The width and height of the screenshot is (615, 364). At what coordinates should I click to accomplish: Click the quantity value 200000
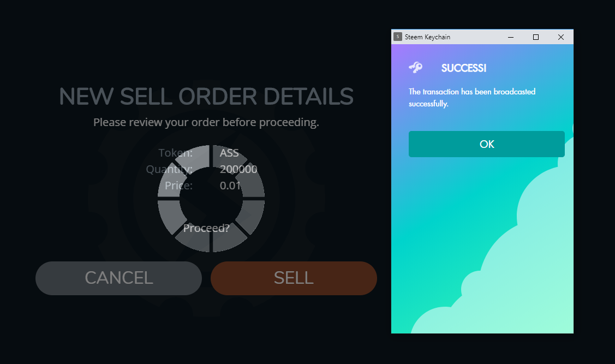coord(238,169)
